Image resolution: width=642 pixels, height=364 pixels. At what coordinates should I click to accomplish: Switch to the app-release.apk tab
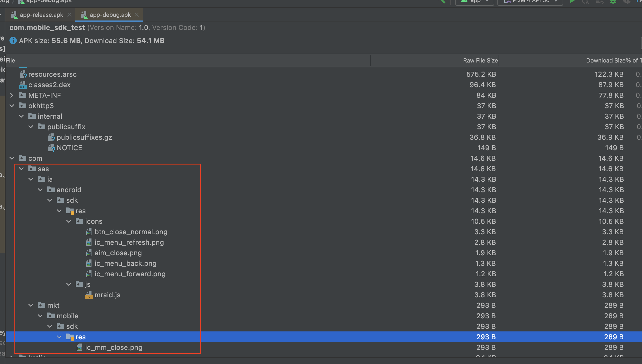(41, 14)
